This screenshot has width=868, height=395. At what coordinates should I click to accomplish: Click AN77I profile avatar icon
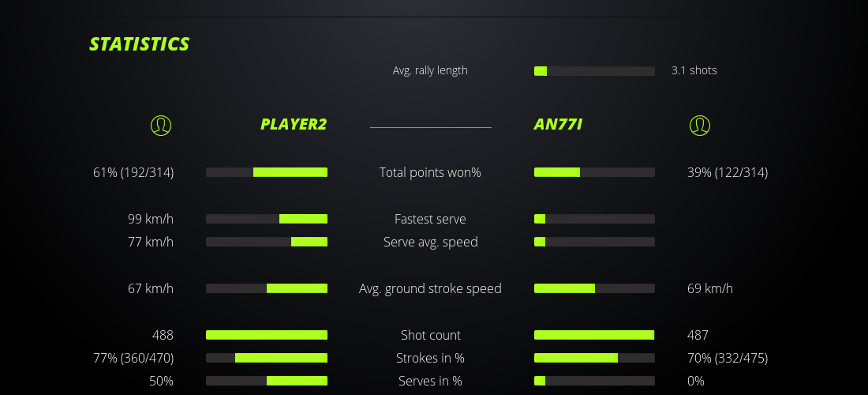point(700,125)
